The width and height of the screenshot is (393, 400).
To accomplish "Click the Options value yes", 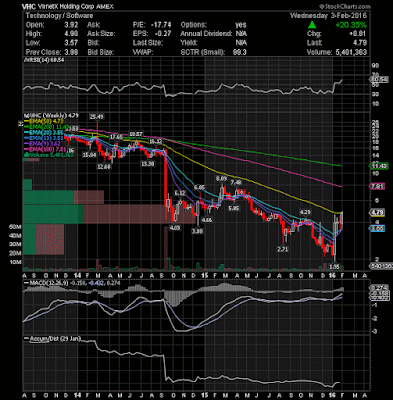I will (241, 25).
